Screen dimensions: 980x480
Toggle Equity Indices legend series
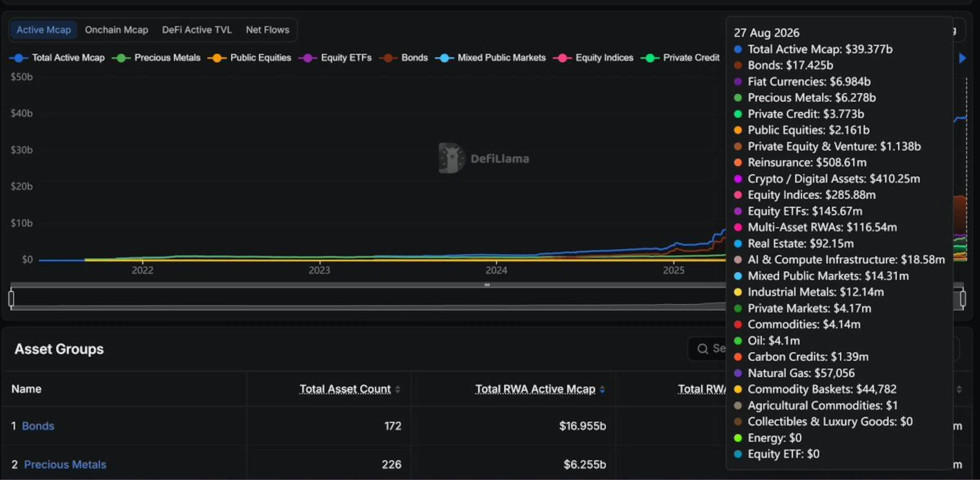[593, 58]
